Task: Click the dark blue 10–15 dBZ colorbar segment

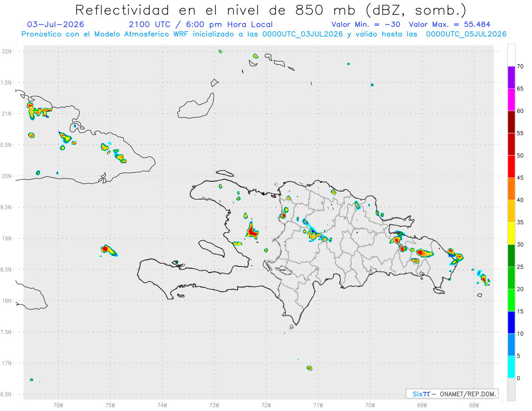Action: pos(511,323)
